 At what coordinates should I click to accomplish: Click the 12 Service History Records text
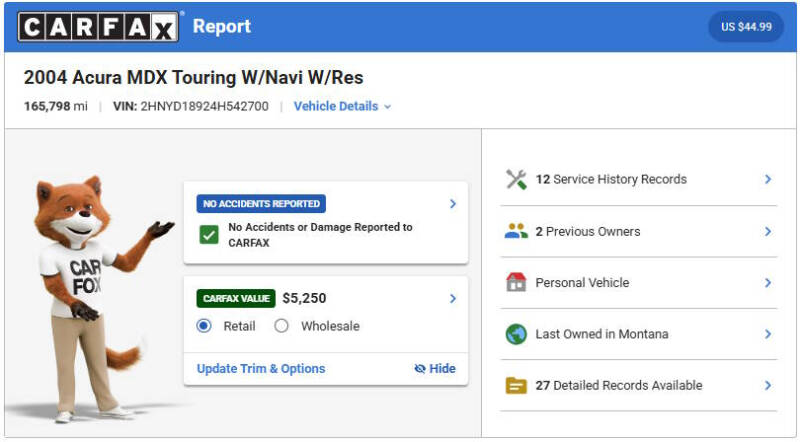(x=611, y=179)
